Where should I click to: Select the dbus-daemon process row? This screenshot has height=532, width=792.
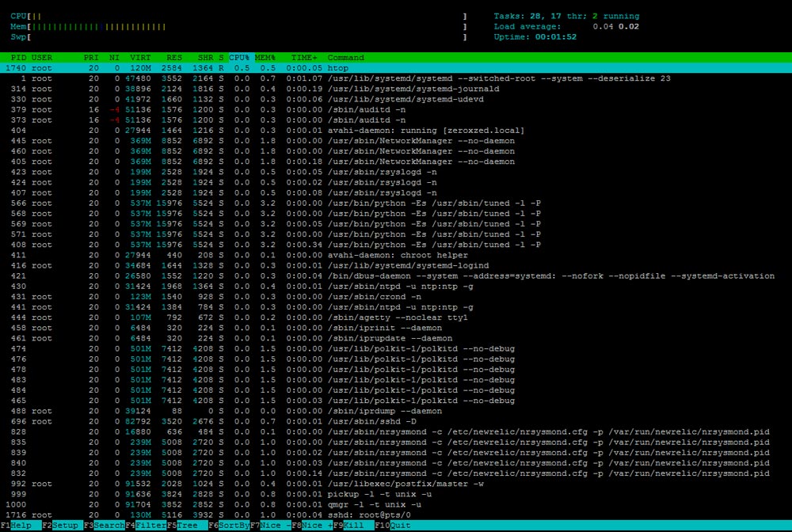396,276
